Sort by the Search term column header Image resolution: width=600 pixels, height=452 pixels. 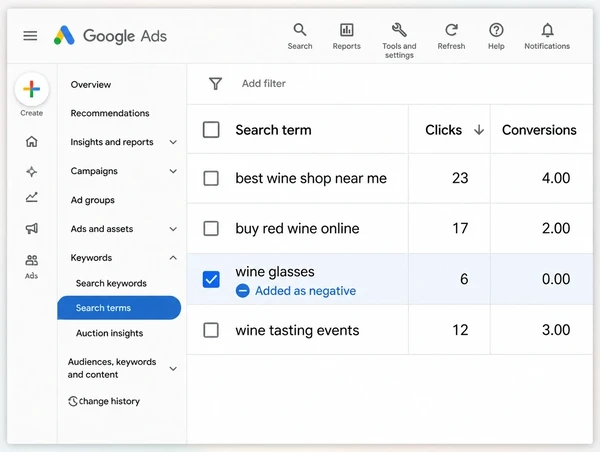point(273,130)
